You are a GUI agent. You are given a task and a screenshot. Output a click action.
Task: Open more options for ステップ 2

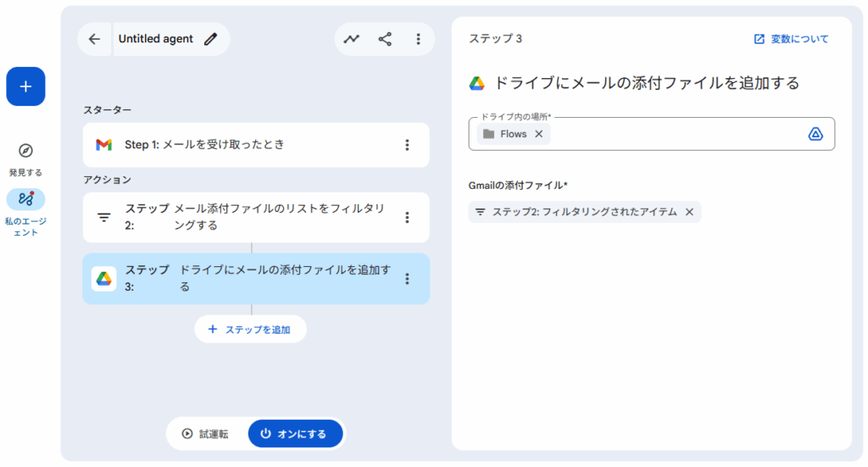(x=407, y=218)
